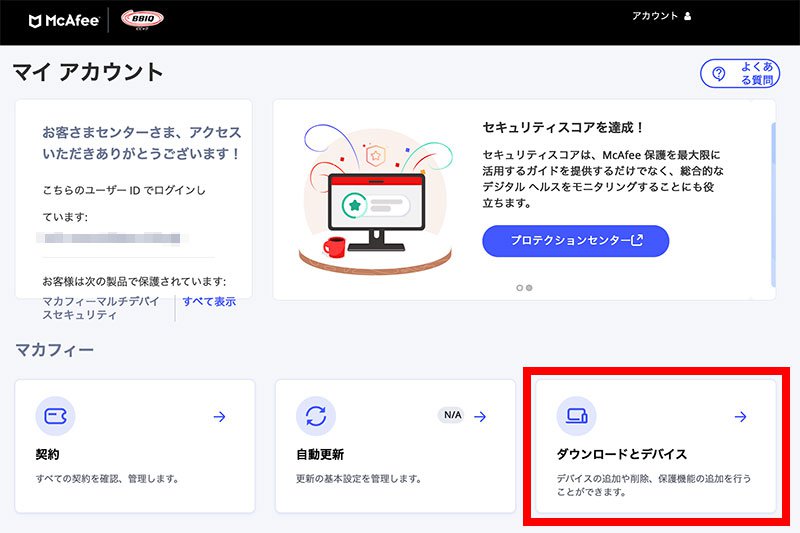Click the McAfee logo in header
Viewport: 800px width, 533px height.
point(64,20)
